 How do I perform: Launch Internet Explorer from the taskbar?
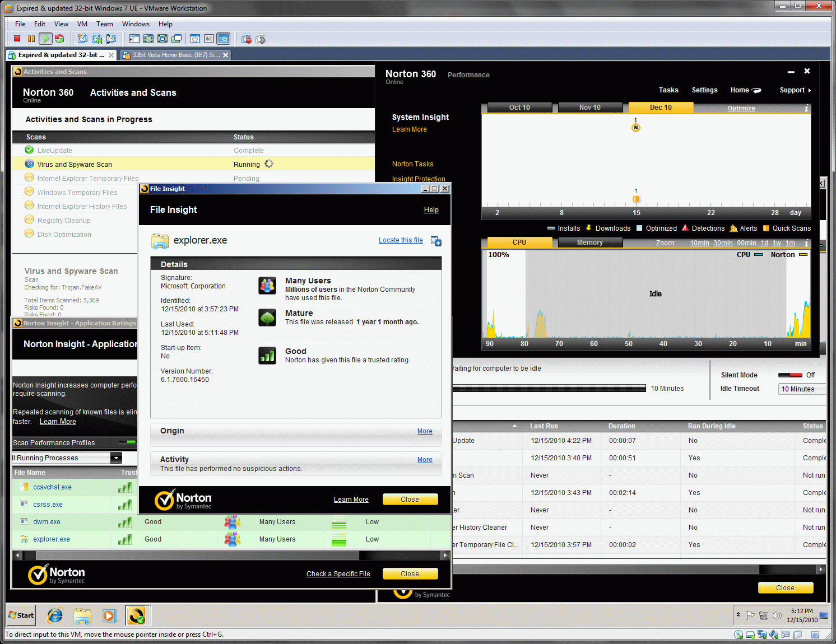coord(55,615)
